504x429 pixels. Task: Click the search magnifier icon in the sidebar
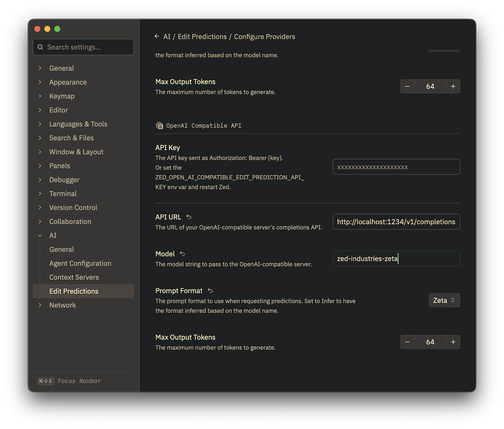41,47
